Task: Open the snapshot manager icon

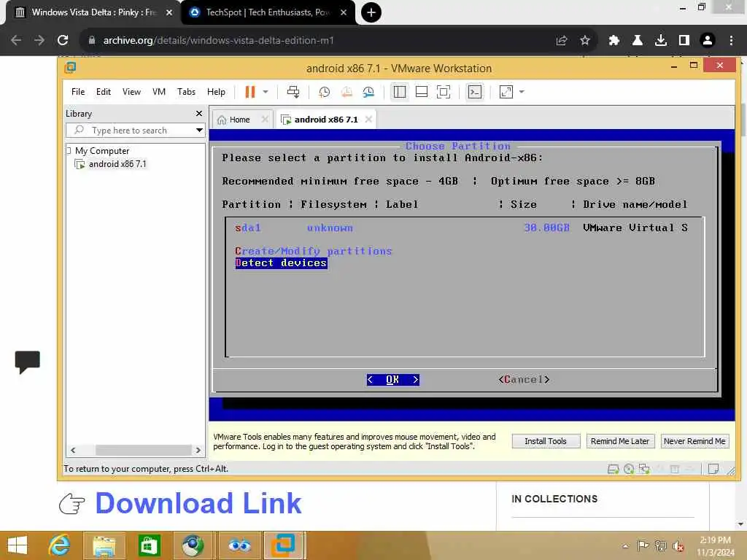Action: coord(368,92)
